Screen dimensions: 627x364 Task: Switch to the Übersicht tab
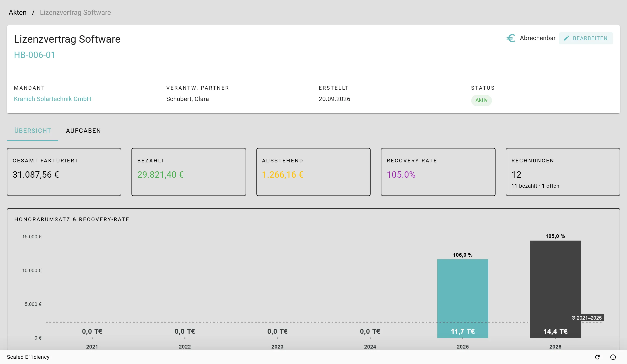[x=33, y=131]
